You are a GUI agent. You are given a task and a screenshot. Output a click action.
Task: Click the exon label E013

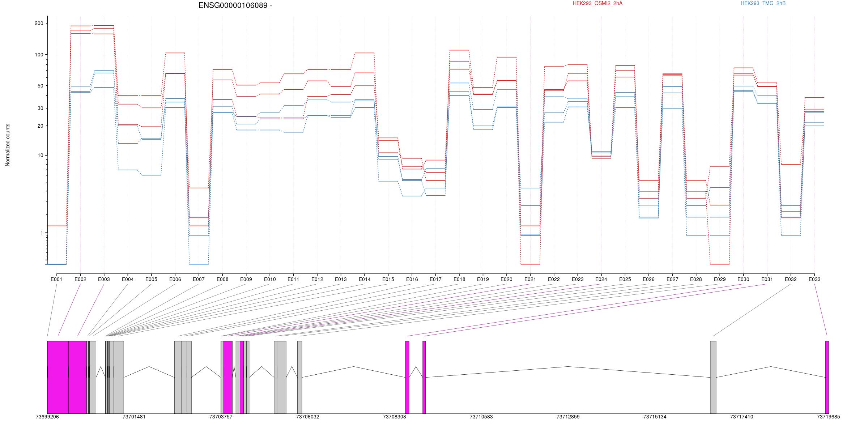[x=341, y=279]
